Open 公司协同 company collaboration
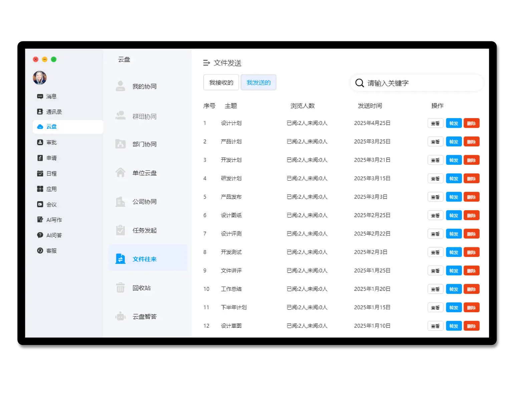Viewport: 532px width, 413px height. pos(136,201)
